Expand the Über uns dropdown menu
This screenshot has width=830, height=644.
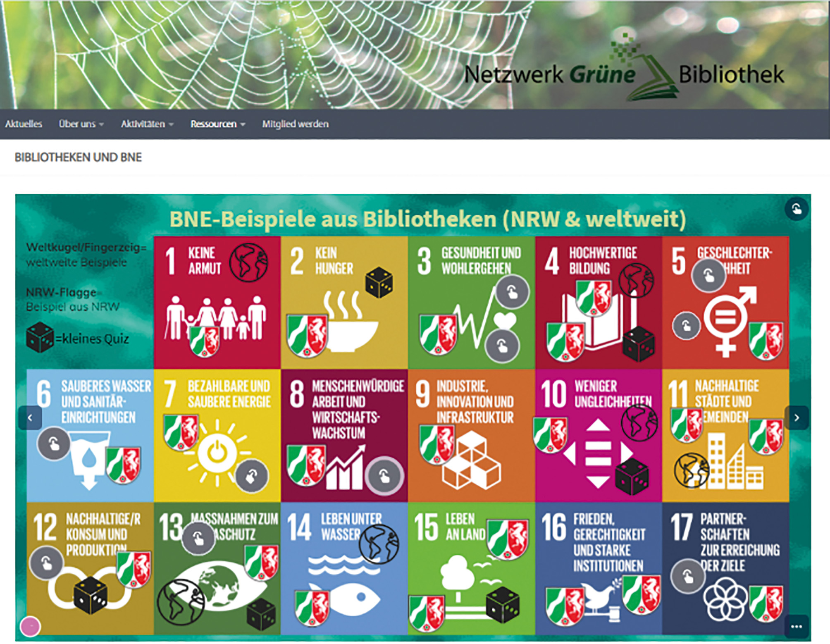tap(81, 124)
